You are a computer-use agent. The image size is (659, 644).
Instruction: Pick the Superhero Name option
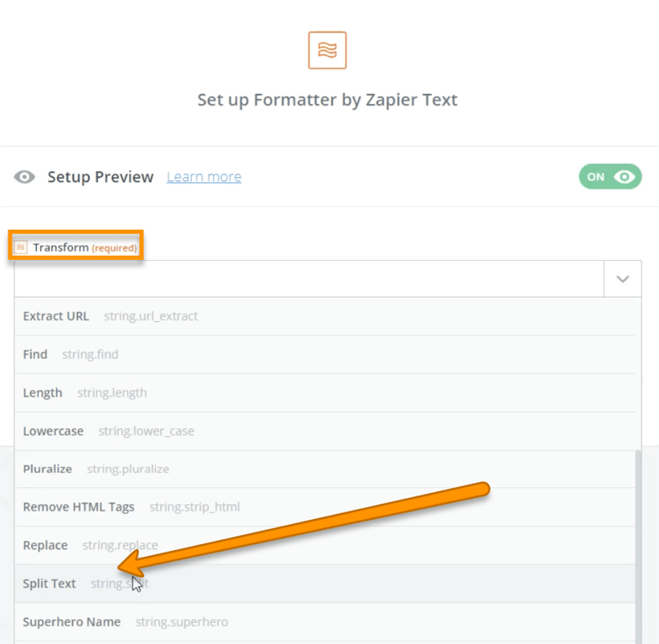72,621
